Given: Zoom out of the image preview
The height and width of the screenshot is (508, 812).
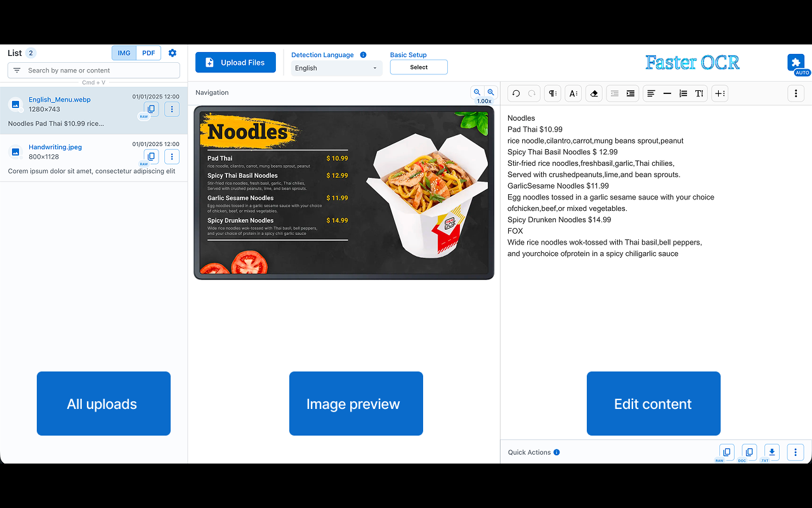Looking at the screenshot, I should click(477, 92).
